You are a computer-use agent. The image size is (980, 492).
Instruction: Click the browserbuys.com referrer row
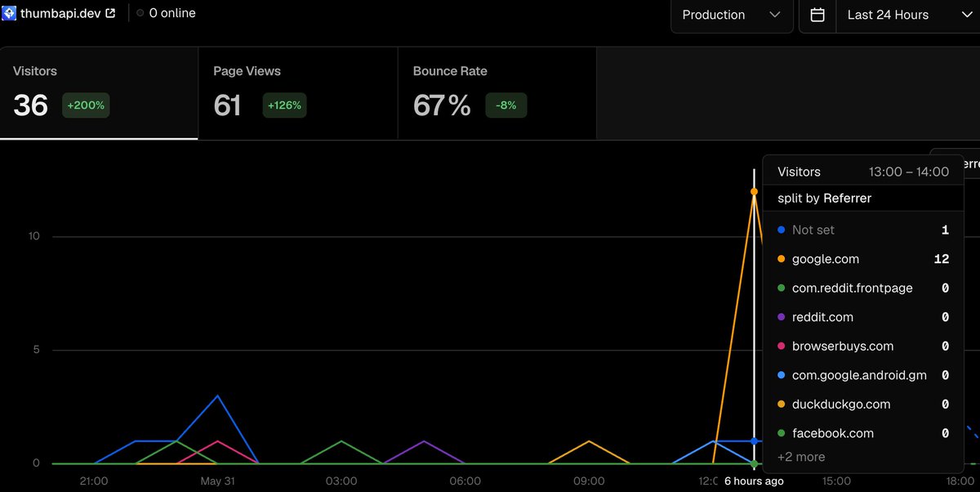click(863, 347)
